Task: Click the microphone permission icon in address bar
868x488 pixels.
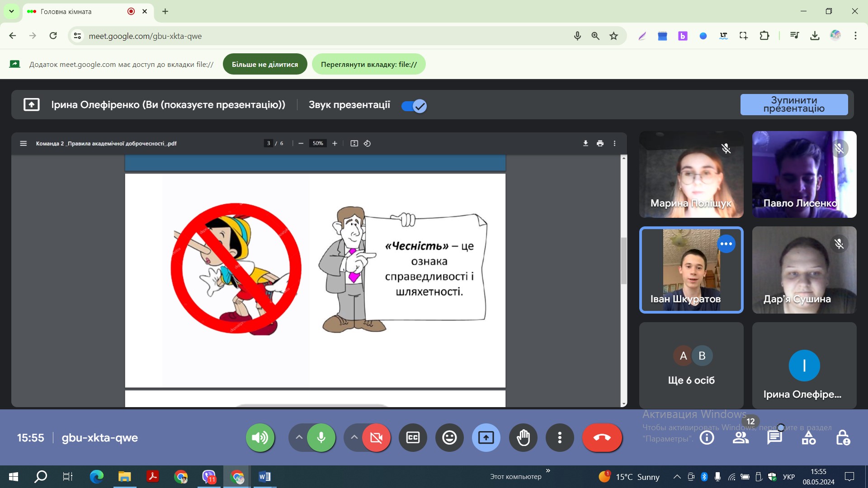Action: pos(577,36)
